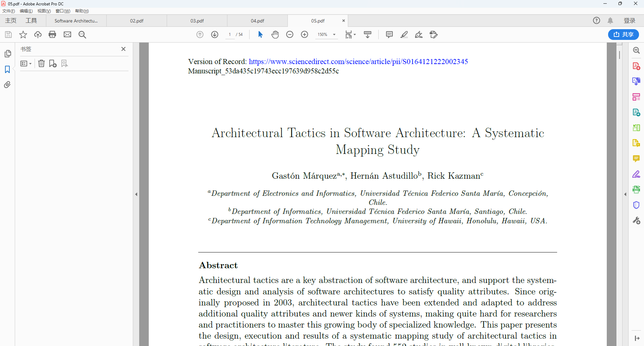Go to the previous page with up arrow
Image resolution: width=644 pixels, height=346 pixels.
click(x=200, y=35)
